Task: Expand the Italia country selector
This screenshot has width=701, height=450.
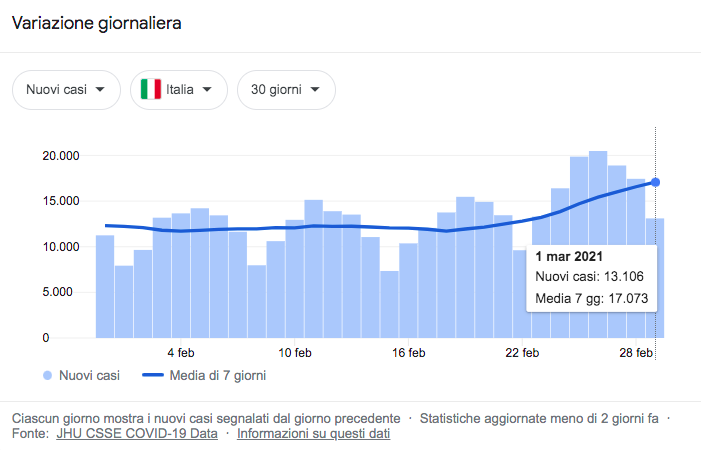Action: tap(178, 90)
